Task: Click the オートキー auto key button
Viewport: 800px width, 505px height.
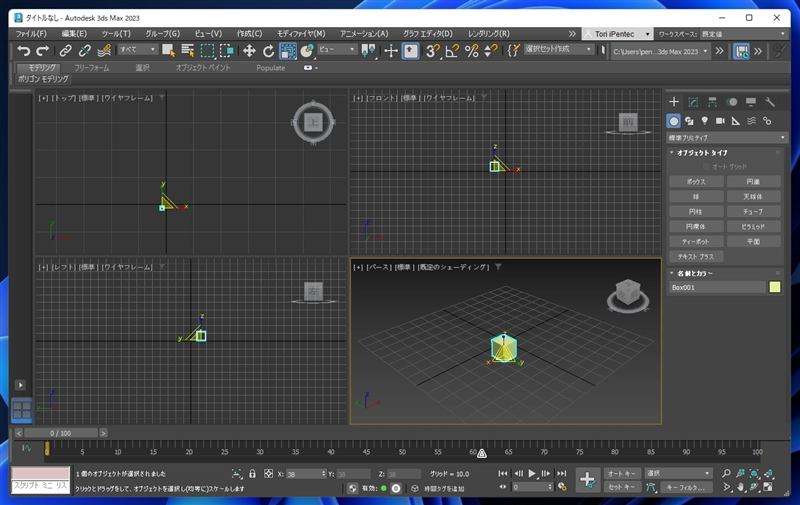Action: [622, 474]
